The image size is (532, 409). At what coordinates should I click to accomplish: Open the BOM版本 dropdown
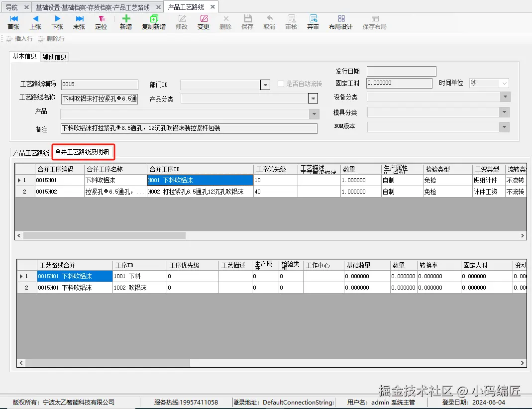pyautogui.click(x=505, y=127)
